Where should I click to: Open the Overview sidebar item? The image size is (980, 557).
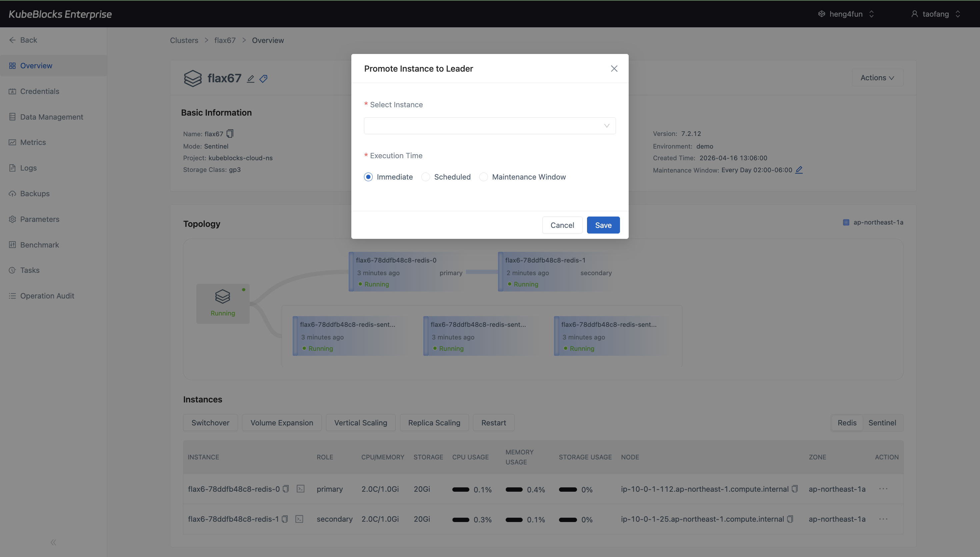click(x=53, y=65)
